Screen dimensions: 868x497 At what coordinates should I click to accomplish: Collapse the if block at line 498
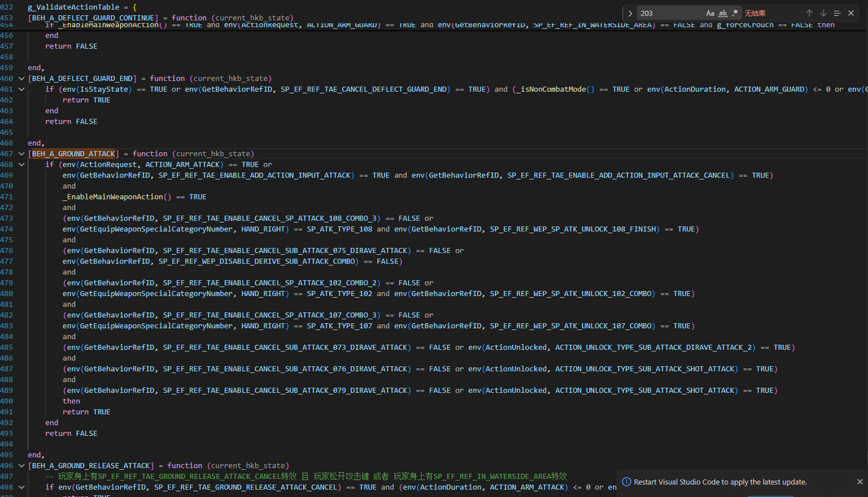[x=22, y=487]
